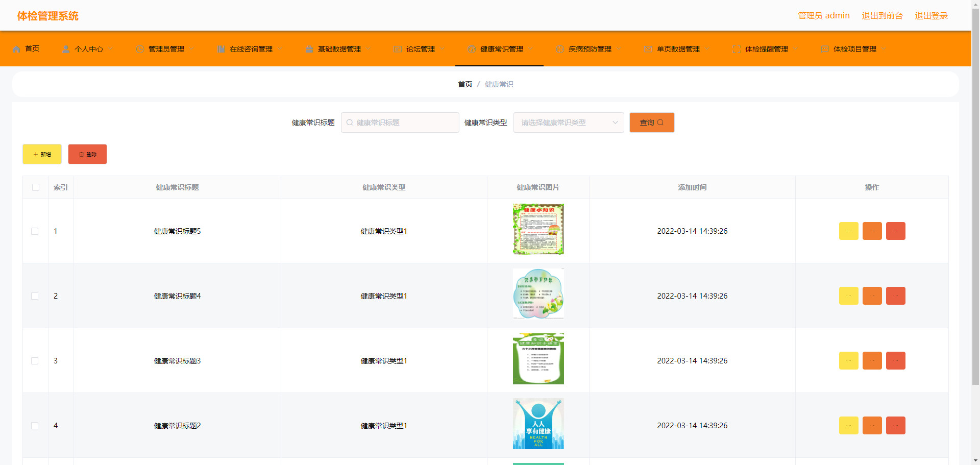Click orange action button for 健康常识标题5
This screenshot has width=980, height=465.
[872, 231]
